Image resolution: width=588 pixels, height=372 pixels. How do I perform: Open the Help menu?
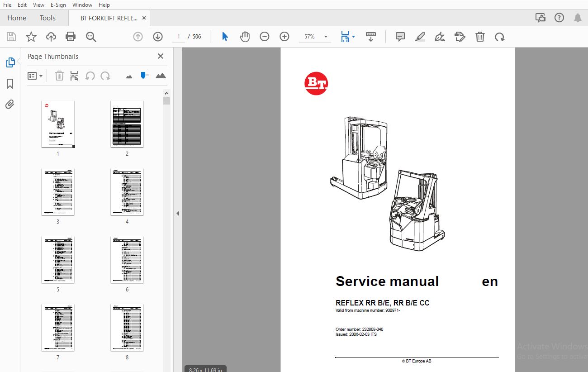[x=104, y=5]
